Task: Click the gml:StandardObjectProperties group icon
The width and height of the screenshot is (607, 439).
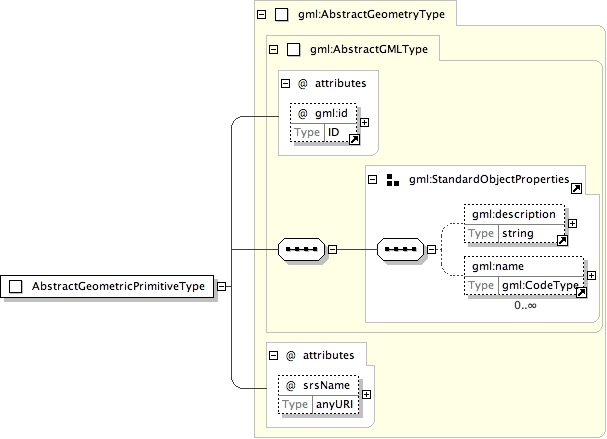Action: point(393,180)
